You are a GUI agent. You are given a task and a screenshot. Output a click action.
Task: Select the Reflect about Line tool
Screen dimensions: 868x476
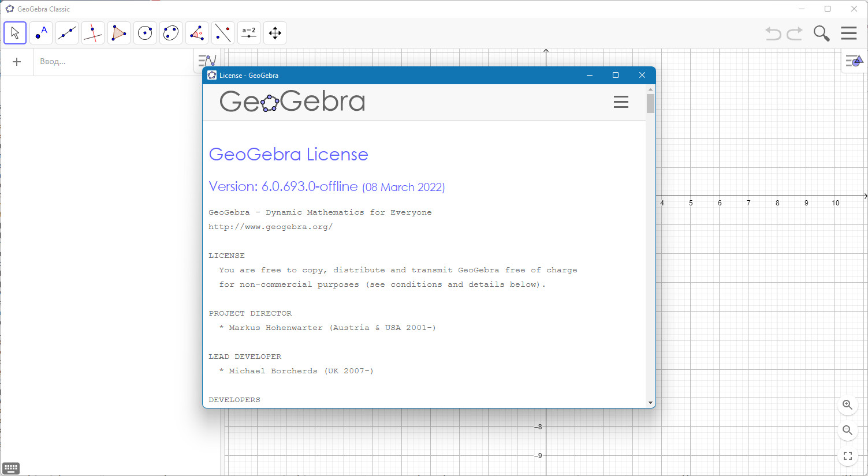tap(223, 33)
